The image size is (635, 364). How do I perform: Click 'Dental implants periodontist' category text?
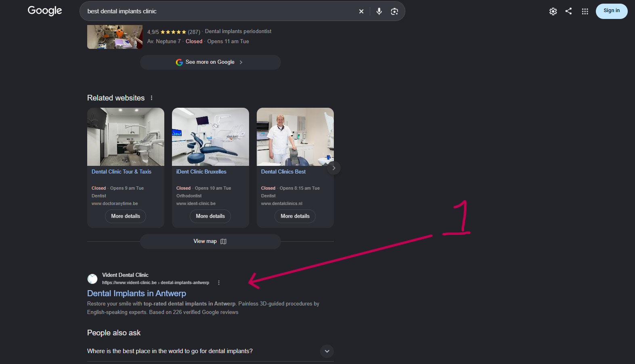click(238, 31)
